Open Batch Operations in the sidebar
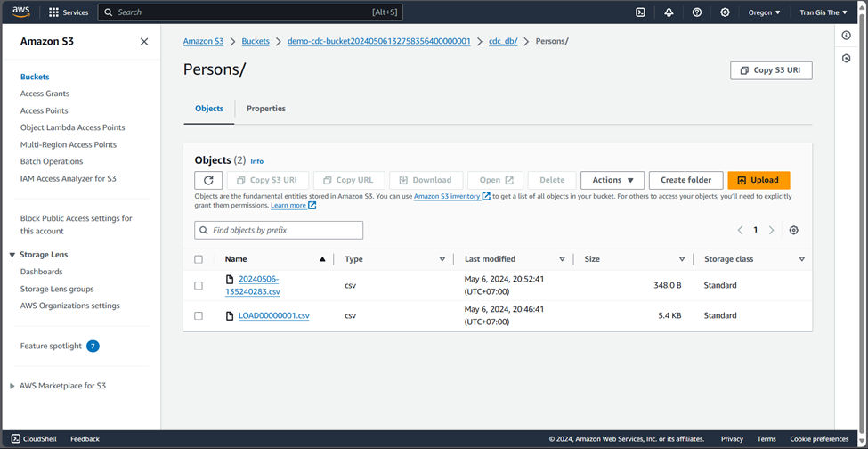Viewport: 868px width, 449px height. [x=52, y=161]
